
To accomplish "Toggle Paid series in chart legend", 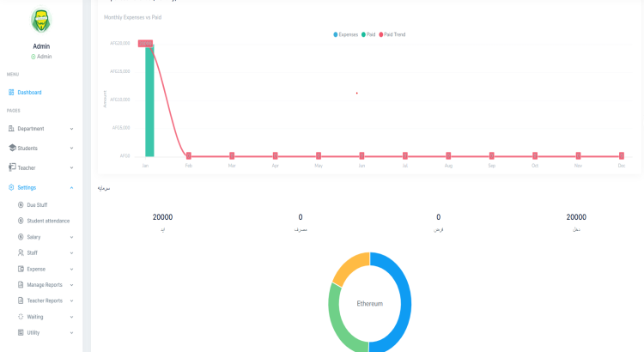I will (368, 34).
